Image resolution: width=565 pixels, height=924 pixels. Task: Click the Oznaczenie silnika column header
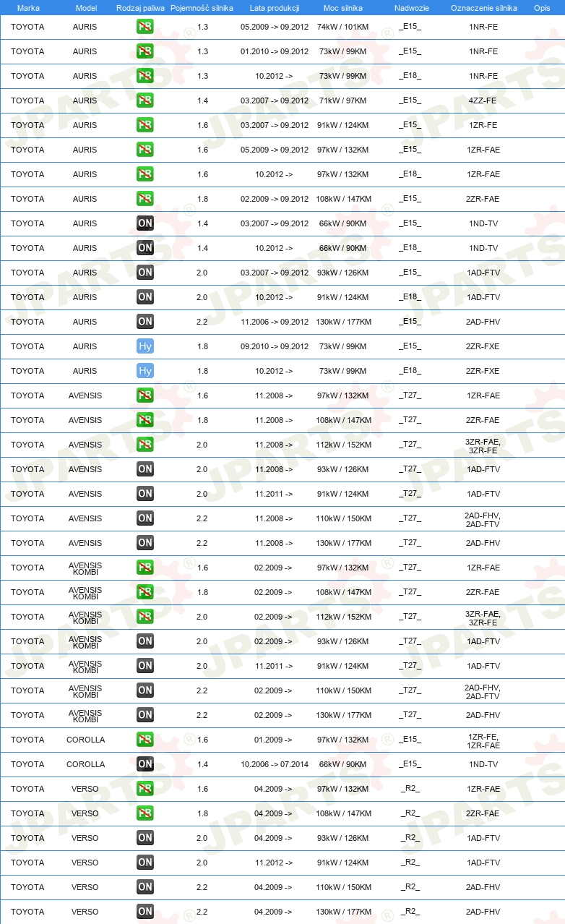483,8
